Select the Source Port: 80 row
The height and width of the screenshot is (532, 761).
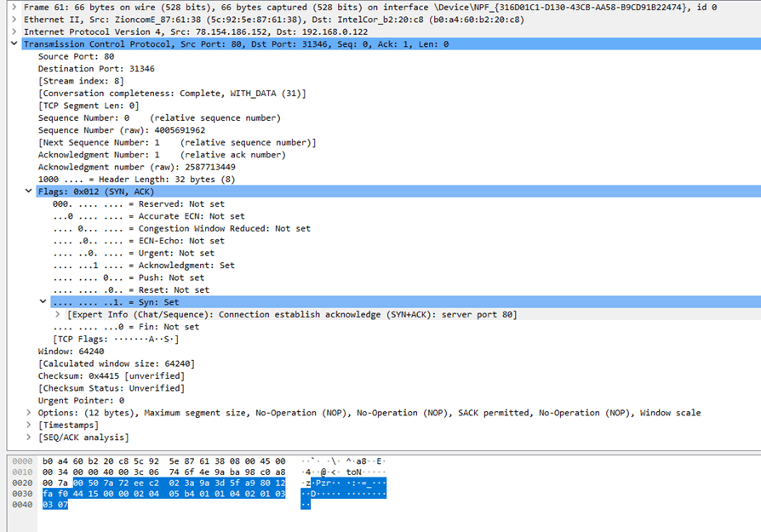[77, 56]
